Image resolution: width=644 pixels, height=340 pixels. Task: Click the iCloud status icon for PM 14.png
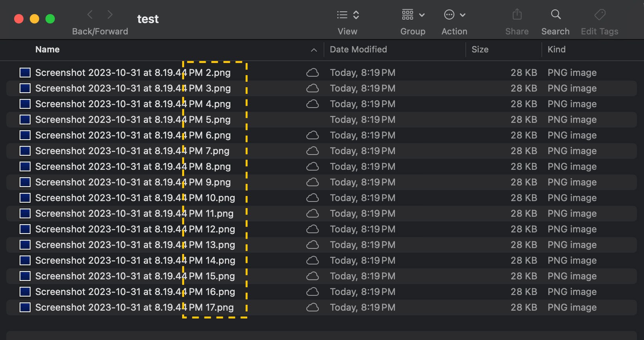312,261
